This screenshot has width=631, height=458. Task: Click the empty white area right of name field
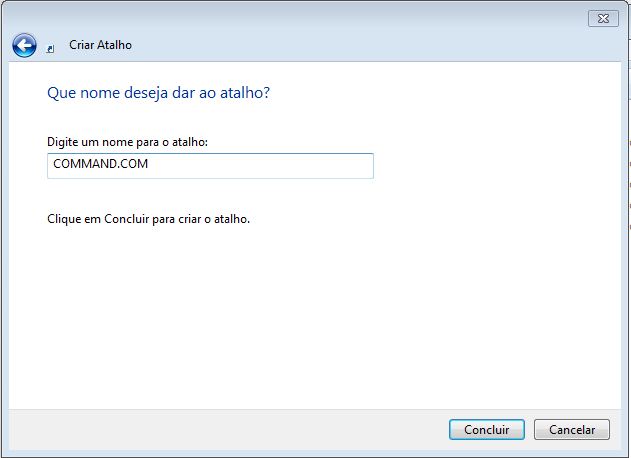click(495, 166)
